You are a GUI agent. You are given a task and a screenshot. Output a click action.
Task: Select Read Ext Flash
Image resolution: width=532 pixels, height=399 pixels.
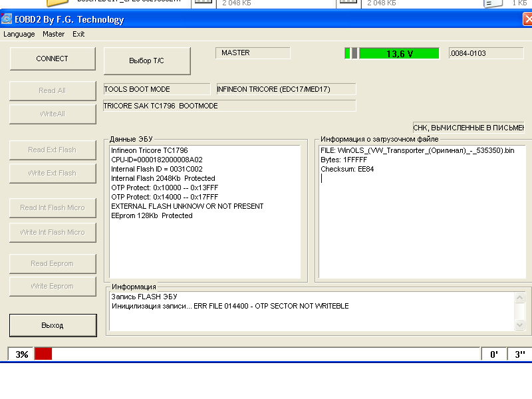52,150
